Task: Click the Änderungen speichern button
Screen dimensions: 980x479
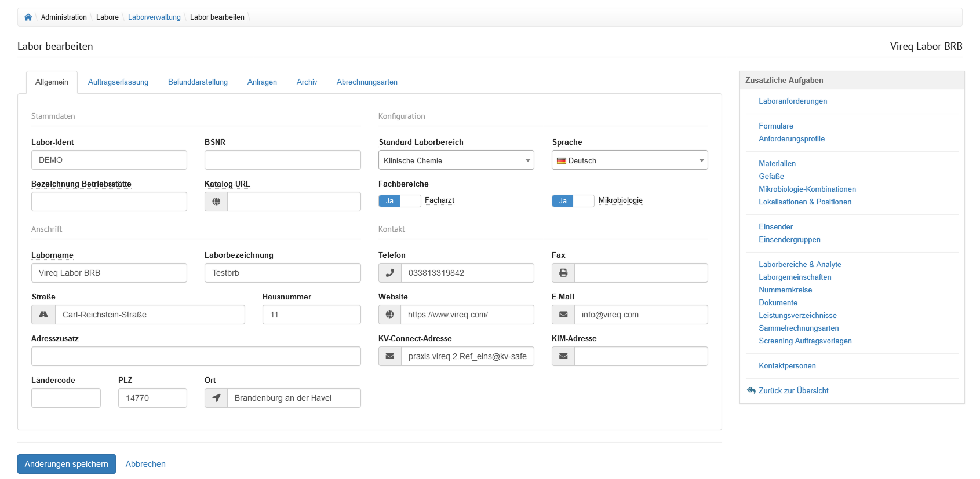Action: tap(67, 464)
